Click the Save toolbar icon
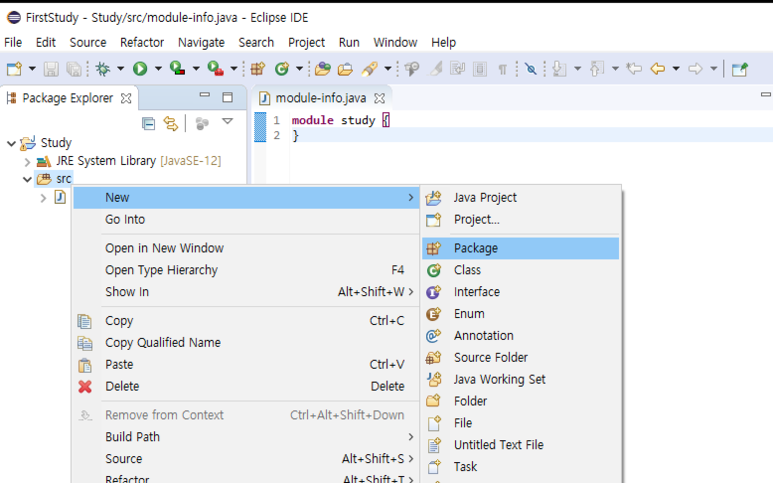 [x=51, y=69]
